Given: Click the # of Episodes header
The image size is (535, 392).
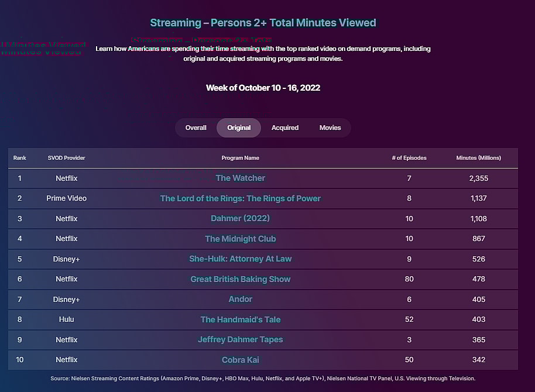Looking at the screenshot, I should [409, 158].
